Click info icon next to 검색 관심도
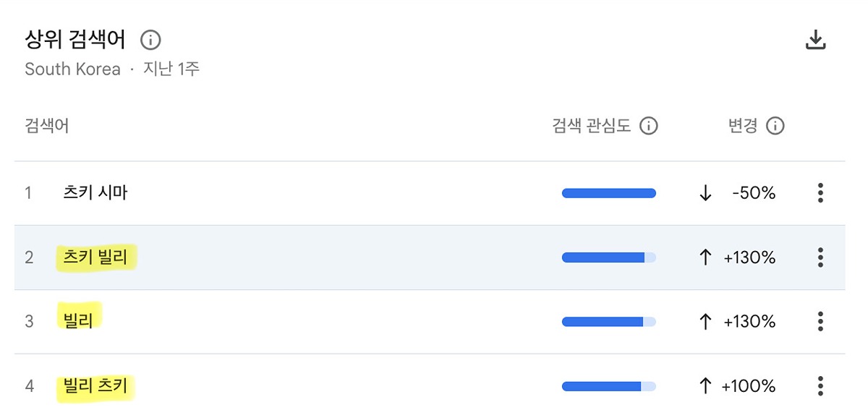This screenshot has width=868, height=418. point(649,127)
